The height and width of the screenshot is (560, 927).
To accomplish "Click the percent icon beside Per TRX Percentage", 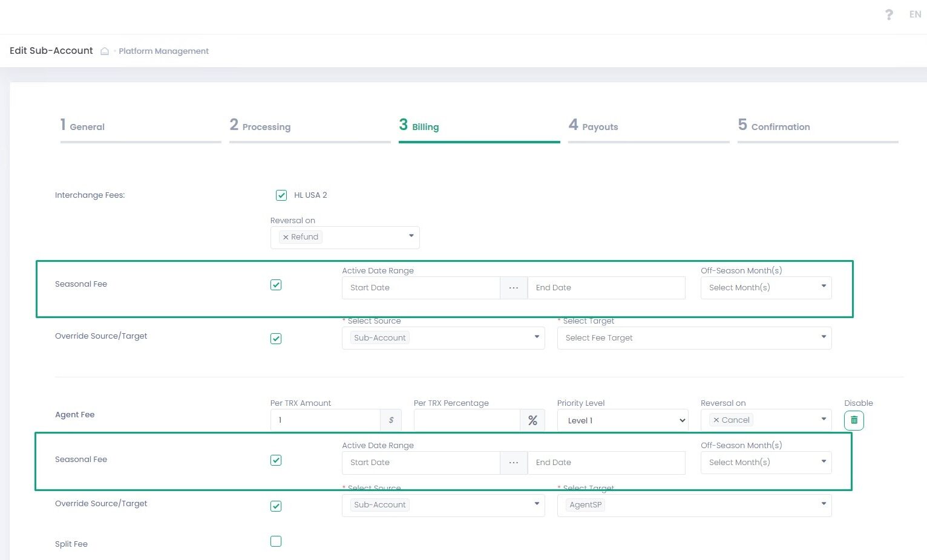I will tap(532, 420).
